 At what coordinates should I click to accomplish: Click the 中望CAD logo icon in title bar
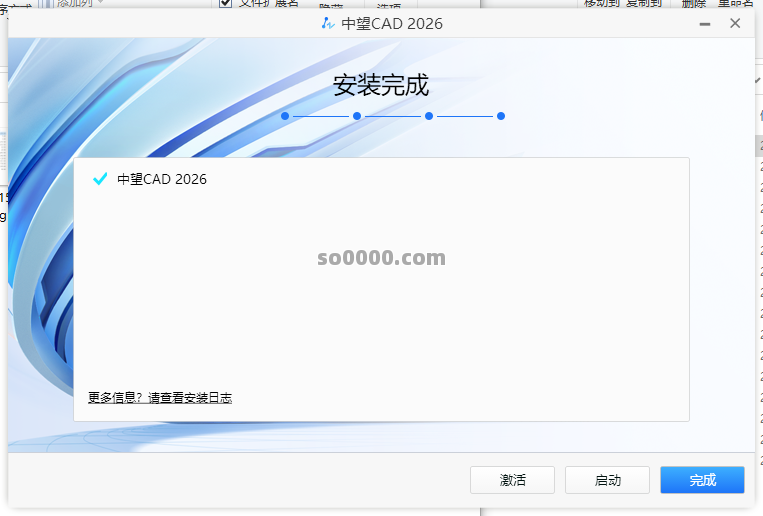(328, 23)
